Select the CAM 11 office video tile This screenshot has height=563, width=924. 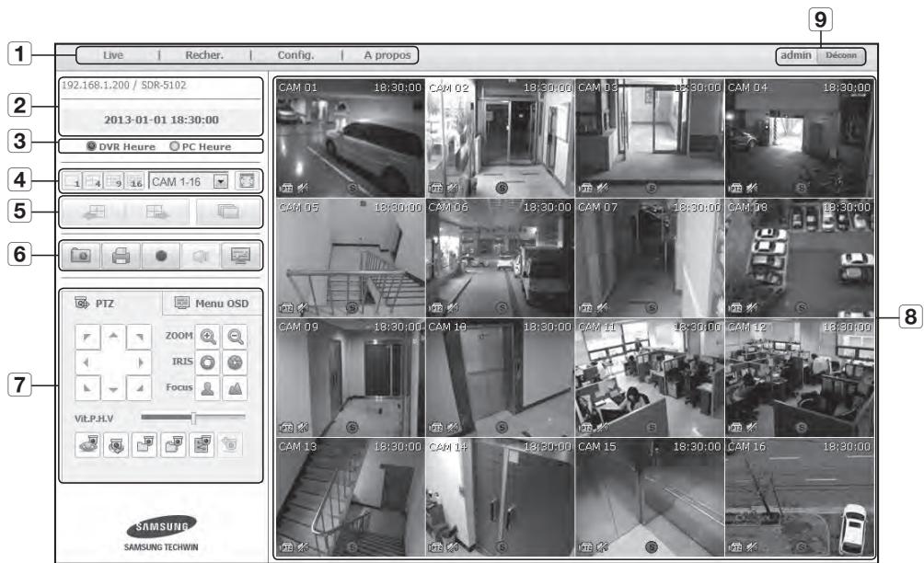pyautogui.click(x=650, y=377)
